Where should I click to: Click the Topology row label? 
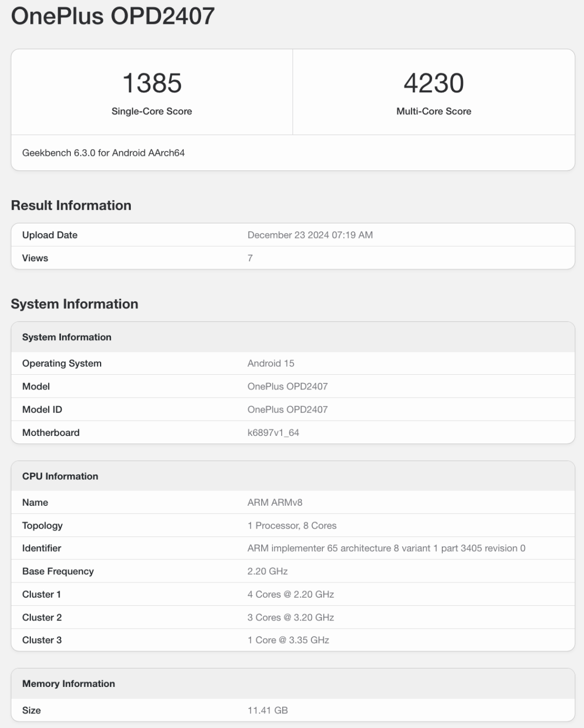point(42,526)
